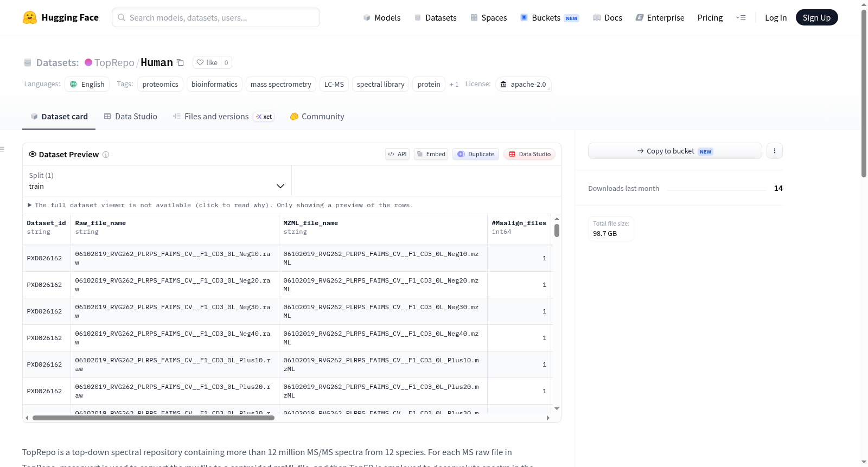Click the Duplicate button
Image resolution: width=868 pixels, height=467 pixels.
[476, 154]
